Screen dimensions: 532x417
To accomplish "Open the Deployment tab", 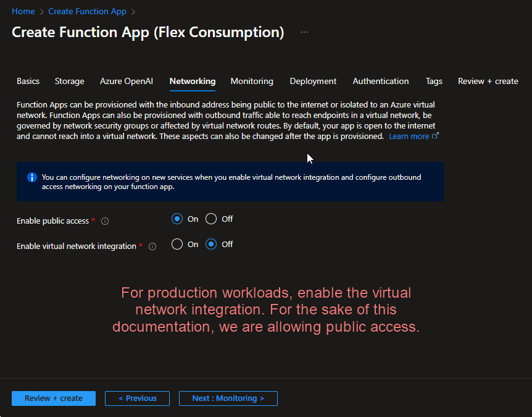I will coord(313,81).
